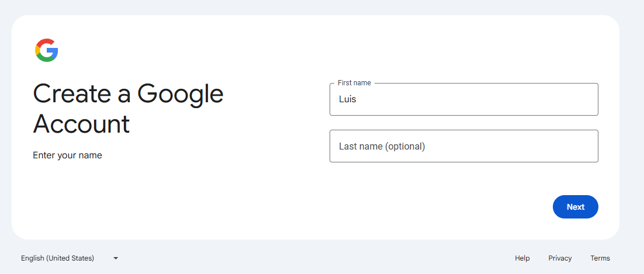
Task: Open the Privacy link in the footer
Action: (x=560, y=258)
